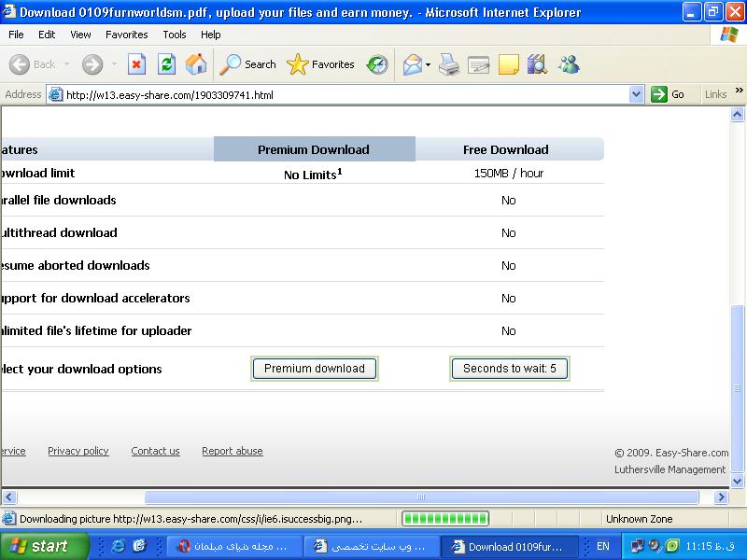Open the Tools menu
The width and height of the screenshot is (747, 560).
175,35
